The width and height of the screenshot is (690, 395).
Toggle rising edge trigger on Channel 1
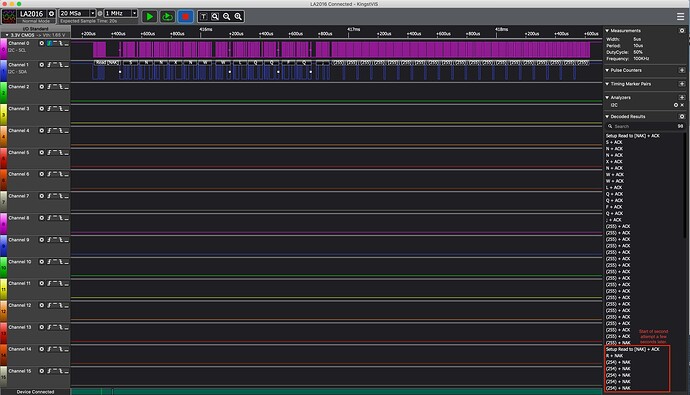coord(49,65)
